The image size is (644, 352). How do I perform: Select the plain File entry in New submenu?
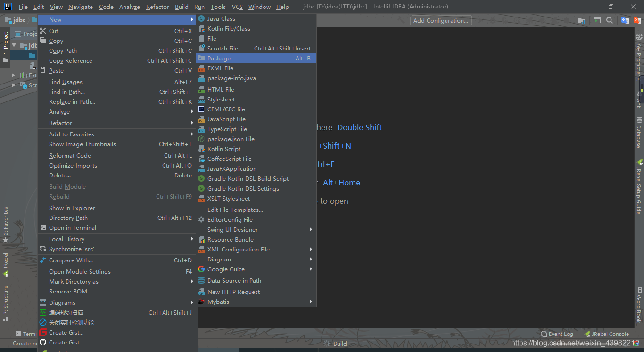[256, 38]
